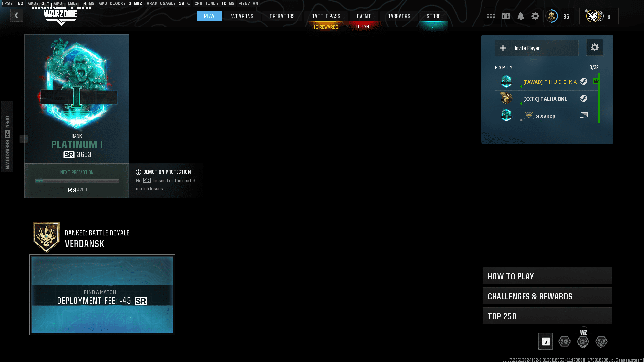Open the grid menu icon in top bar
This screenshot has width=644, height=362.
pyautogui.click(x=491, y=16)
